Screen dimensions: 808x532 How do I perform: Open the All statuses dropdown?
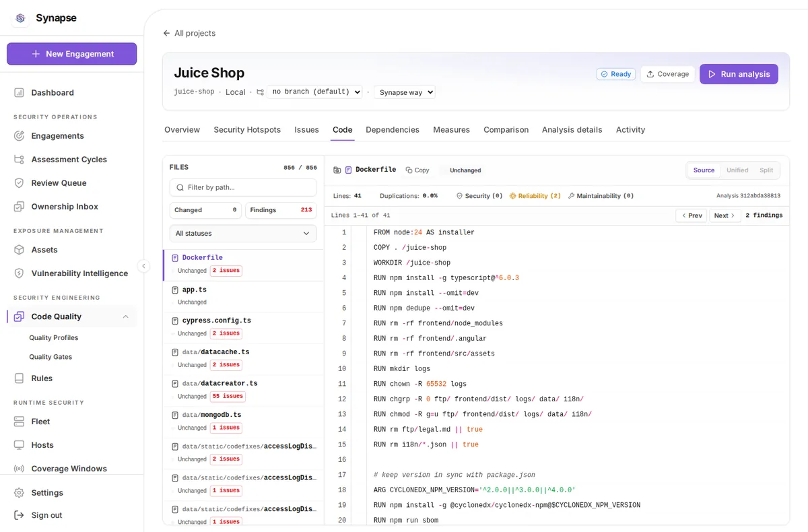pyautogui.click(x=243, y=233)
